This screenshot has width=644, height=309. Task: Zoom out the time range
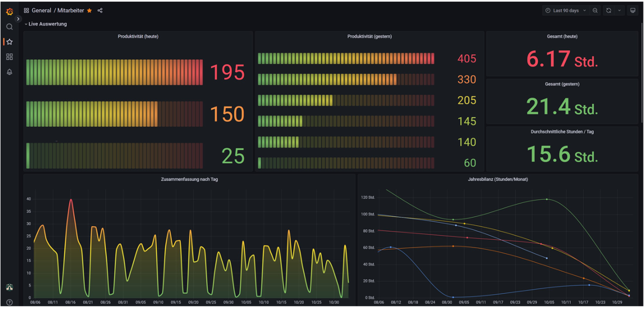coord(595,11)
